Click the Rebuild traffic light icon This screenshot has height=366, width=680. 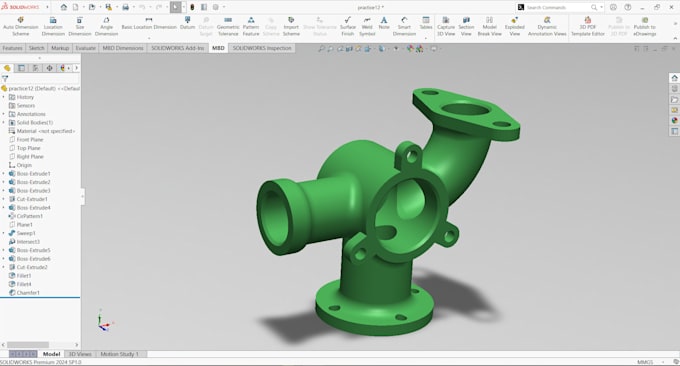point(192,7)
